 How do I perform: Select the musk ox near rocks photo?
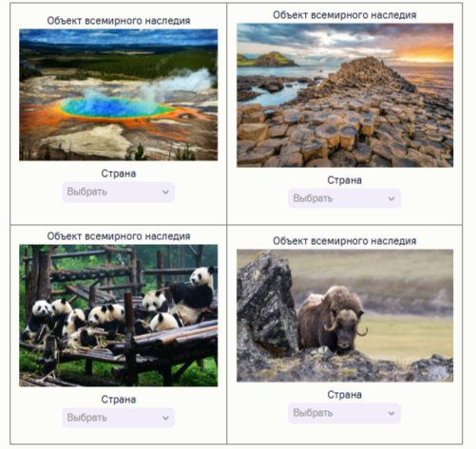pyautogui.click(x=345, y=316)
